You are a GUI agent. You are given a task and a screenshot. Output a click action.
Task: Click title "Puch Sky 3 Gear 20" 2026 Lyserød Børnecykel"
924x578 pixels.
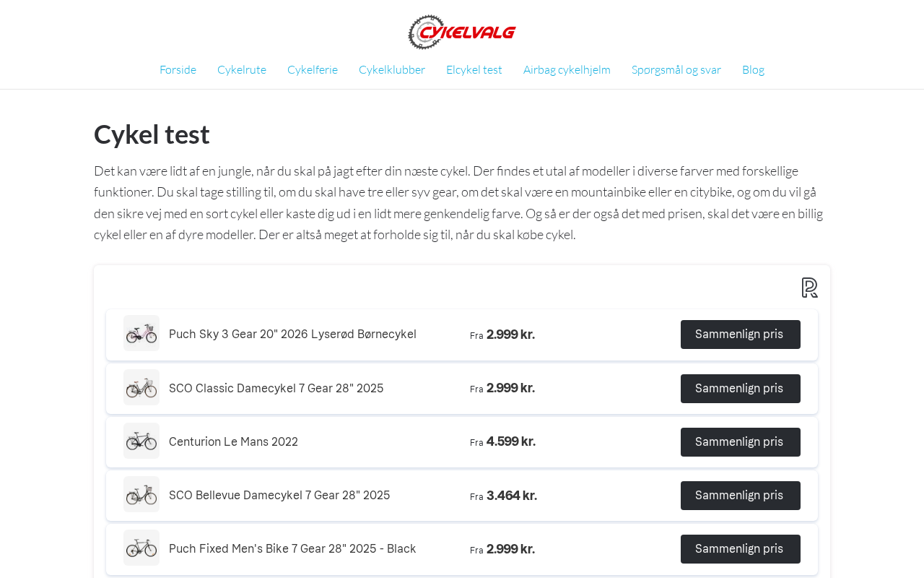pyautogui.click(x=292, y=335)
